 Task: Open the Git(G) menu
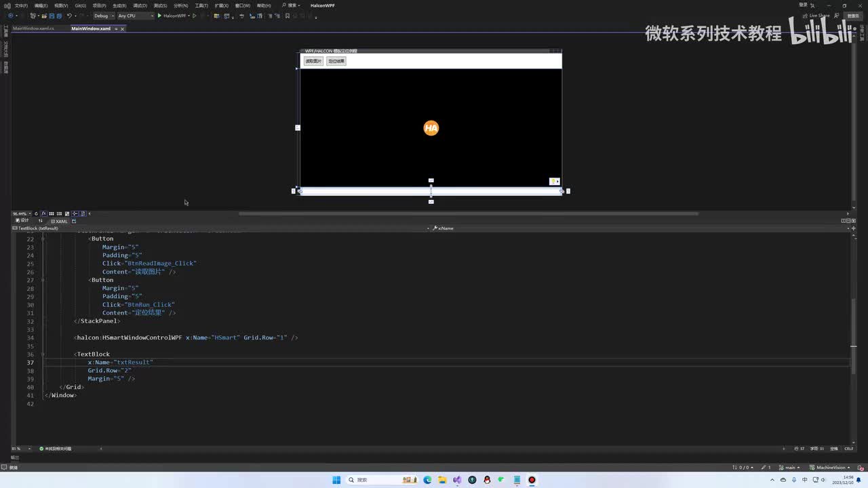pos(81,5)
